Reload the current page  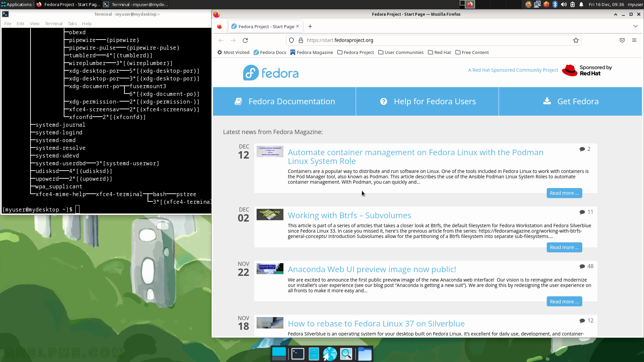(x=245, y=40)
